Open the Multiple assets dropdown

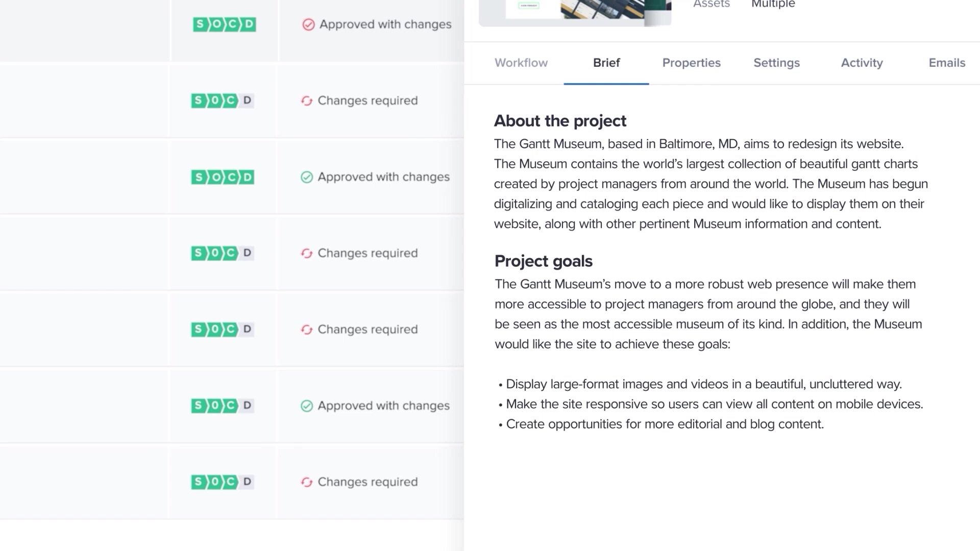click(x=773, y=5)
